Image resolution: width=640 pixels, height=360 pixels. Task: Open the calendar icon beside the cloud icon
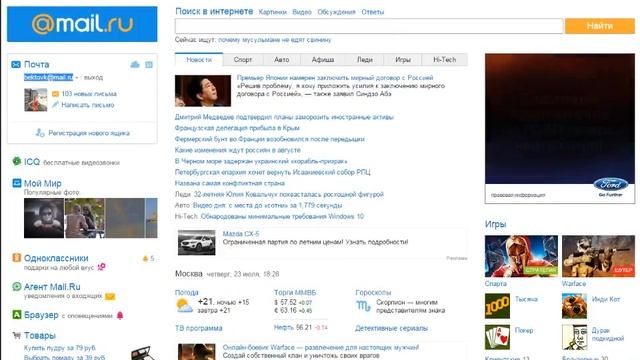[149, 64]
